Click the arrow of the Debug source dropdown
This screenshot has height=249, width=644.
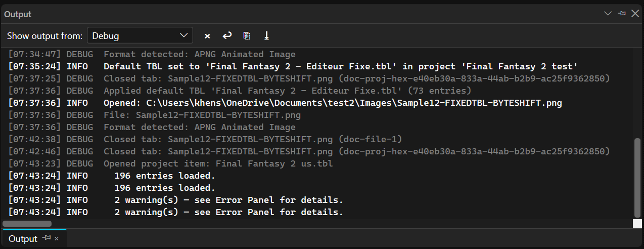[x=183, y=36]
